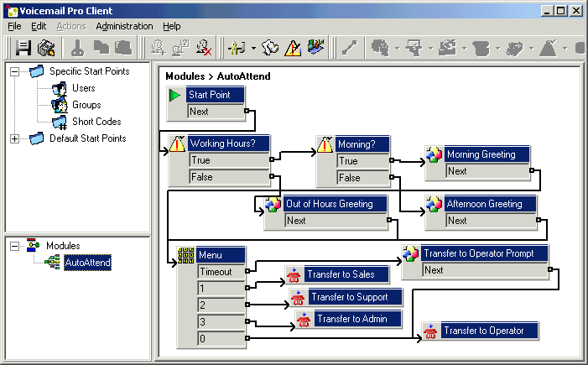Screen dimensions: 588x365
Task: Click the Next result under Start Point
Action: click(216, 112)
